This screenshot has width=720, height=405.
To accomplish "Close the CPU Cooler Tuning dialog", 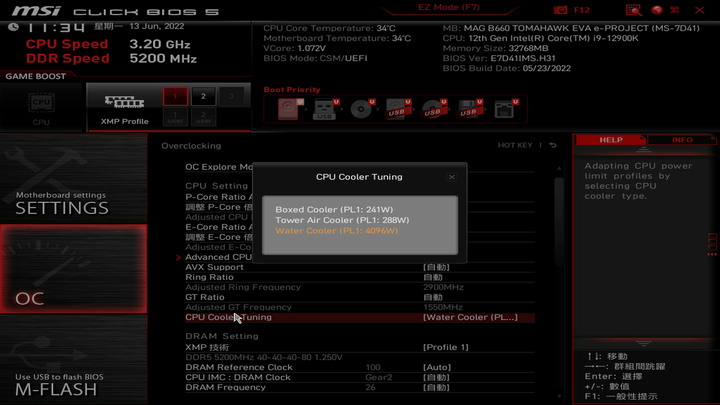I will coord(451,177).
